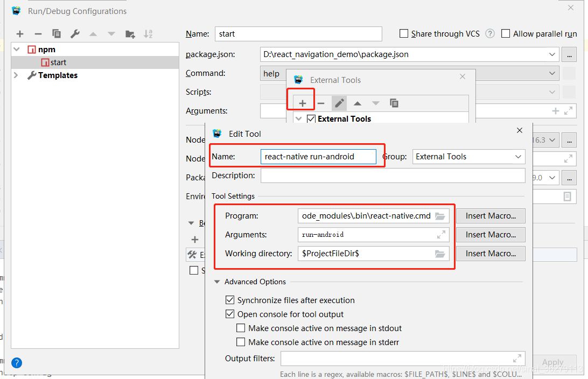Enable Make console active on stdout
Image resolution: width=588 pixels, height=379 pixels.
[x=241, y=327]
